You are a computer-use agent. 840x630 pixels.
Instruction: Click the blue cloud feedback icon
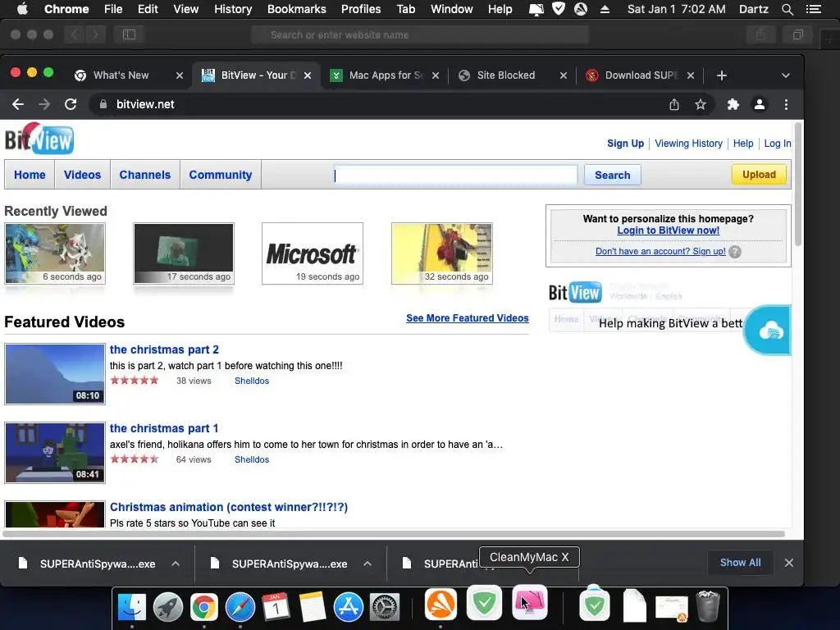click(x=769, y=331)
